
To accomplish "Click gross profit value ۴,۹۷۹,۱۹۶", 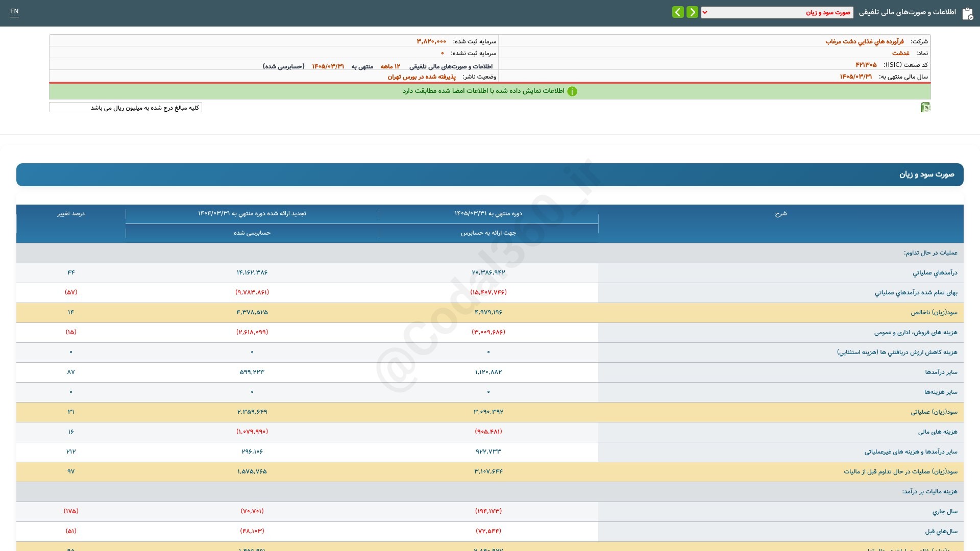I will pyautogui.click(x=488, y=312).
